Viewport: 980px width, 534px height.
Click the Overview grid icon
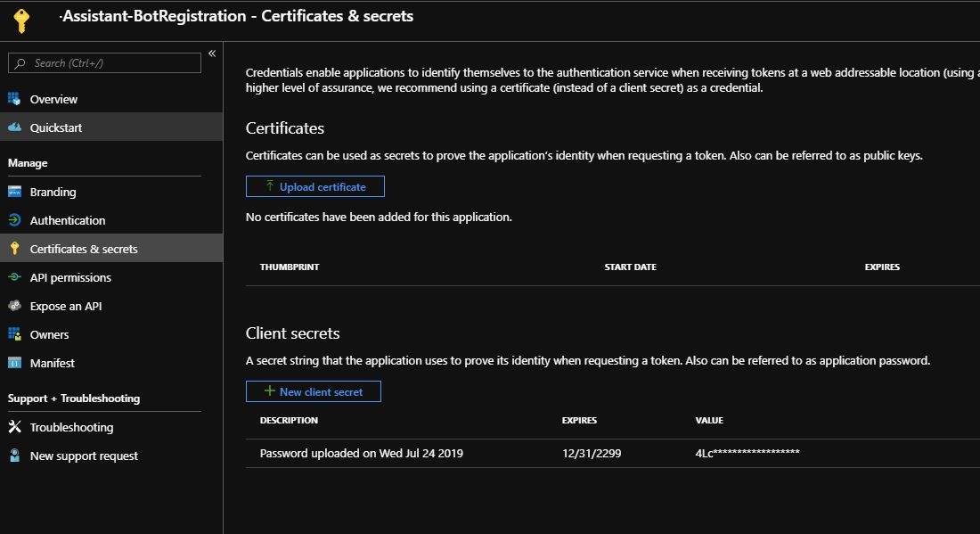[x=14, y=99]
